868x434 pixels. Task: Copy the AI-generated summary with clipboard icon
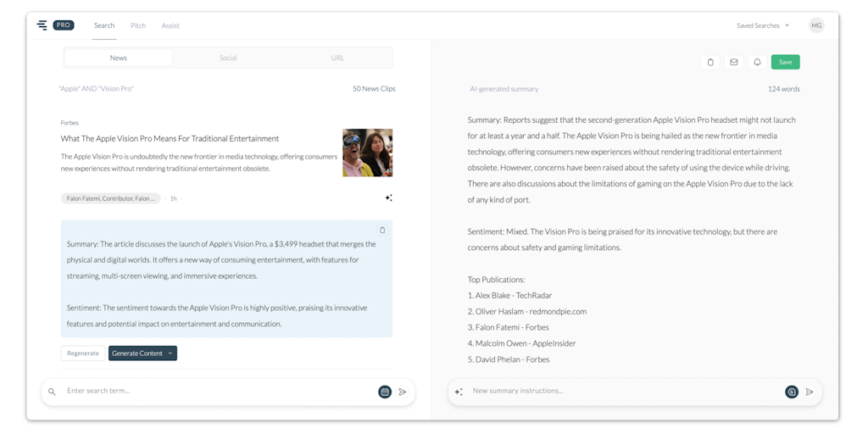coord(710,62)
